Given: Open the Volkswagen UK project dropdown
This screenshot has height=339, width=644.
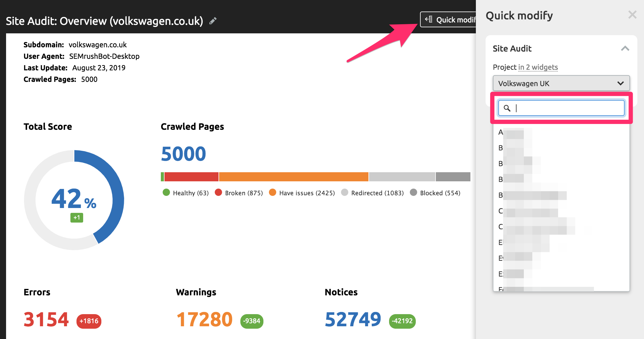Looking at the screenshot, I should [561, 83].
